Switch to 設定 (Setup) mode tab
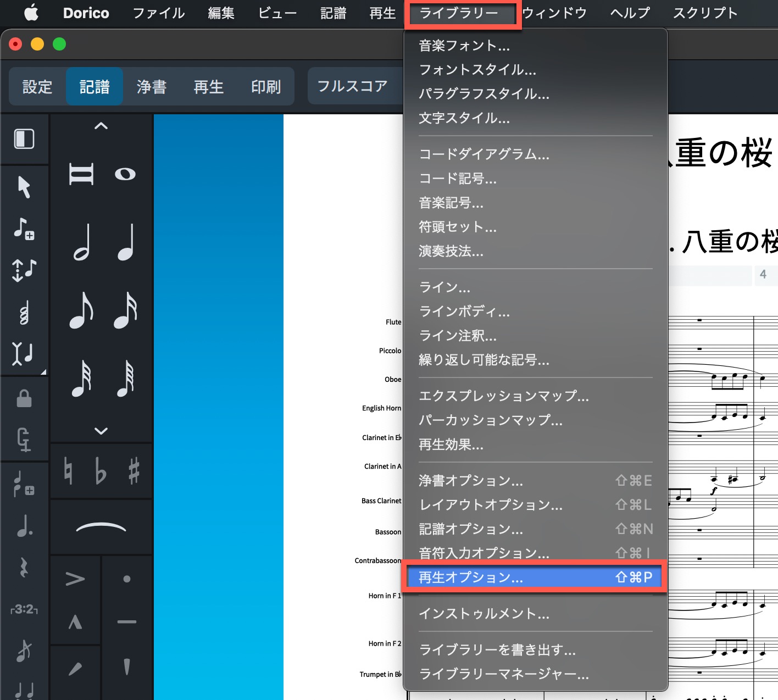Image resolution: width=778 pixels, height=700 pixels. click(x=37, y=86)
